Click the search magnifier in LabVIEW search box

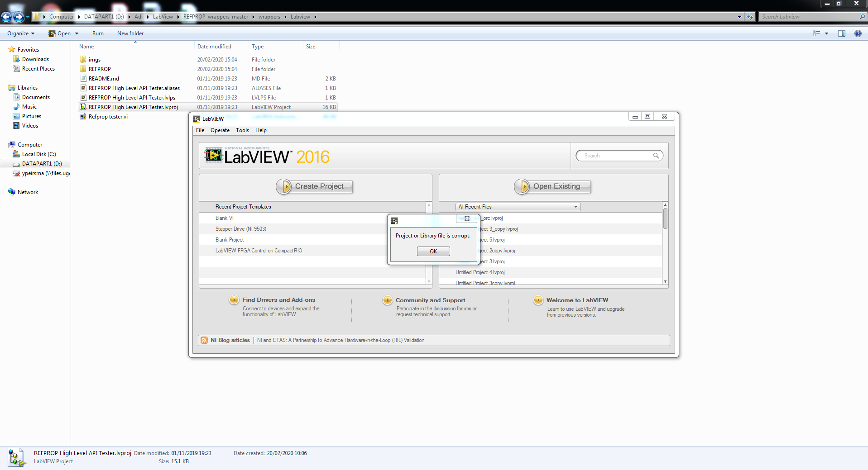(x=656, y=156)
